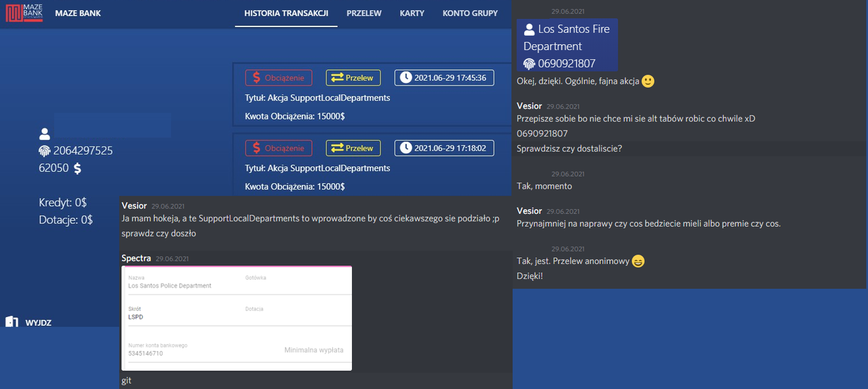Click Przelew tag on 17:45:36 transaction

tap(353, 77)
